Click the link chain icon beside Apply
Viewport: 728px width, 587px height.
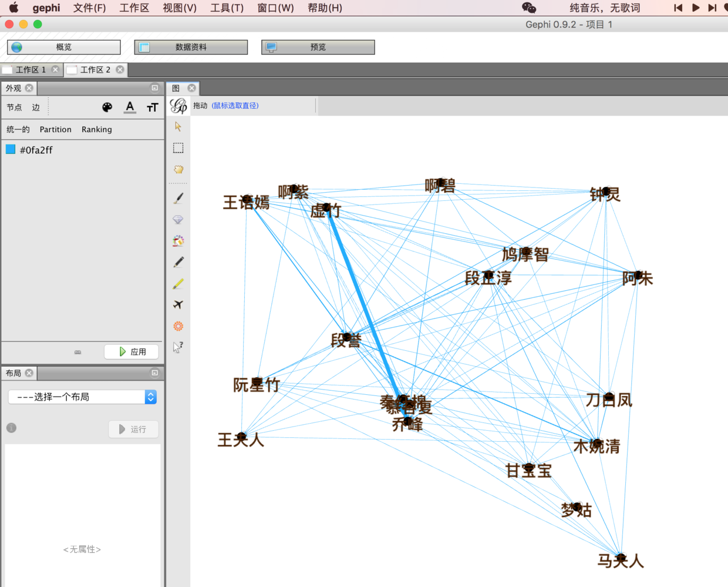77,352
